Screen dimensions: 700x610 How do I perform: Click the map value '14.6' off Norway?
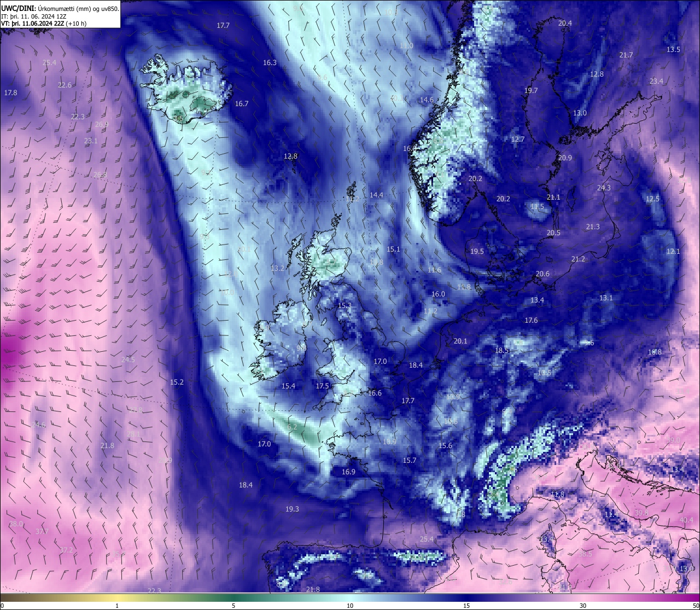click(427, 100)
